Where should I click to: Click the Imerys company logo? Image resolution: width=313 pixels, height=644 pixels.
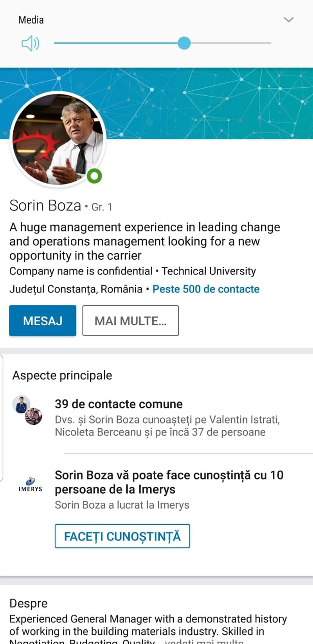[x=30, y=485]
